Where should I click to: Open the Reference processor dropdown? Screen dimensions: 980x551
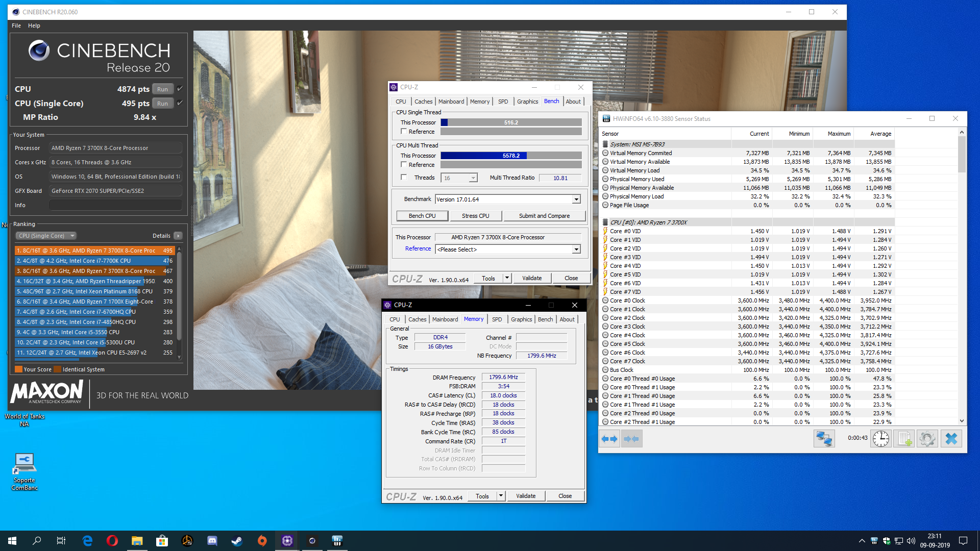(576, 249)
